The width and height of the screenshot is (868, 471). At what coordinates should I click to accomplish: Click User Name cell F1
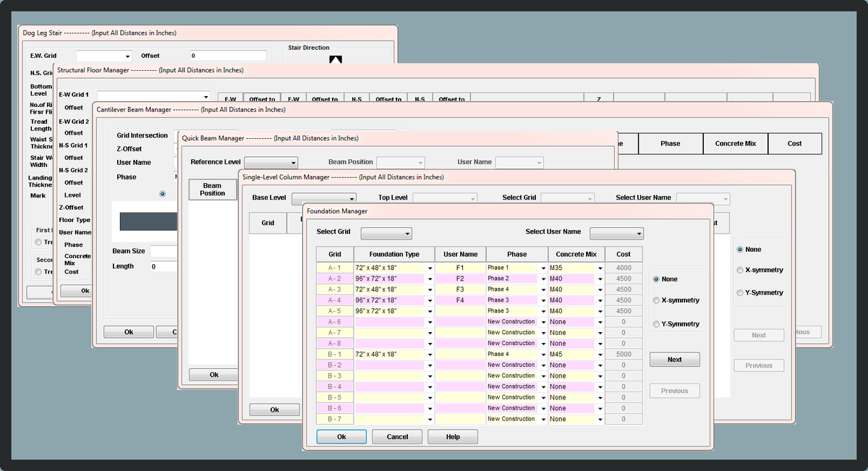click(x=460, y=268)
